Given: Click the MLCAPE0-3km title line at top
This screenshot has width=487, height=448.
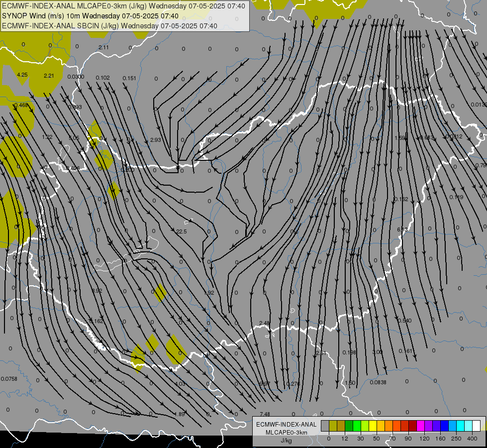Looking at the screenshot, I should (123, 6).
